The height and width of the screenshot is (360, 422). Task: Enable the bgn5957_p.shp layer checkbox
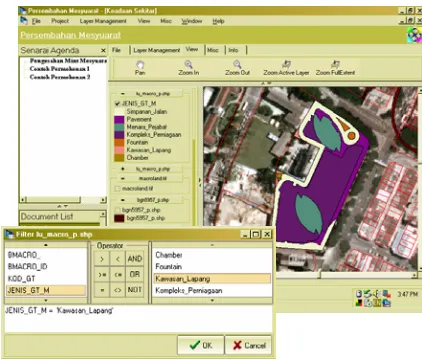(117, 210)
